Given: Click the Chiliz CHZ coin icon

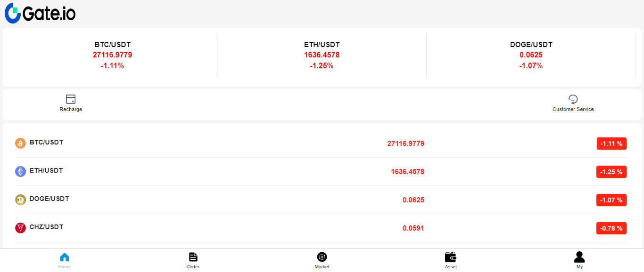Looking at the screenshot, I should (20, 228).
